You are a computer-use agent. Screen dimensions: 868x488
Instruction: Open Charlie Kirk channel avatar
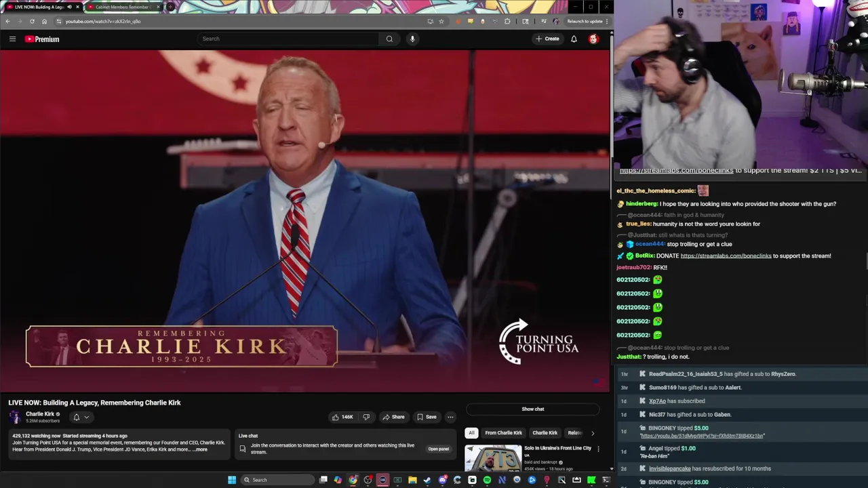[15, 417]
